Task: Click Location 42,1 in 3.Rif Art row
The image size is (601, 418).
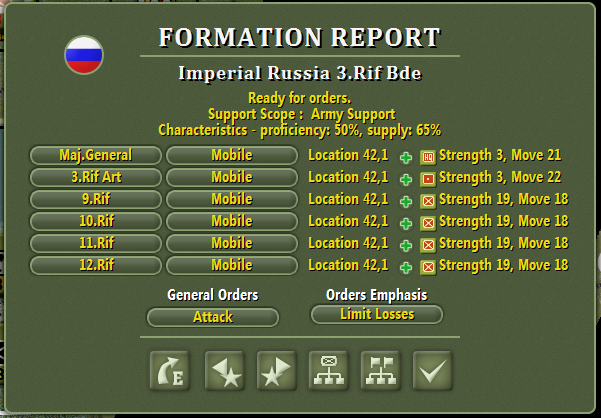Action: coord(348,177)
